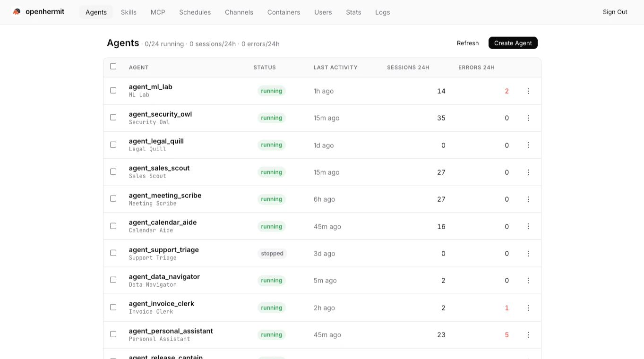Screen dimensions: 644x359
Task: Open the actions menu for agent_data_navigator
Action: 528,280
